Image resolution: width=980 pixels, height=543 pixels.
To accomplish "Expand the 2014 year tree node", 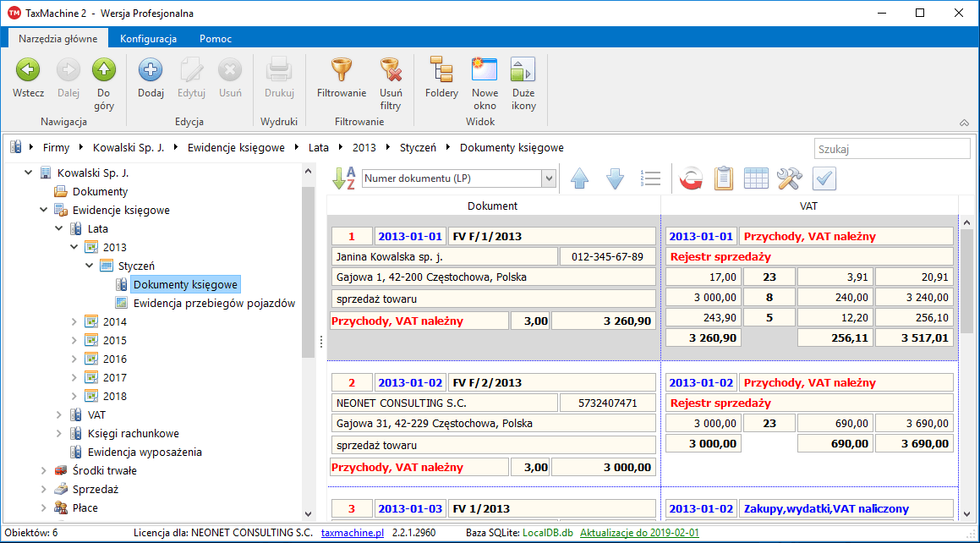I will pyautogui.click(x=74, y=321).
